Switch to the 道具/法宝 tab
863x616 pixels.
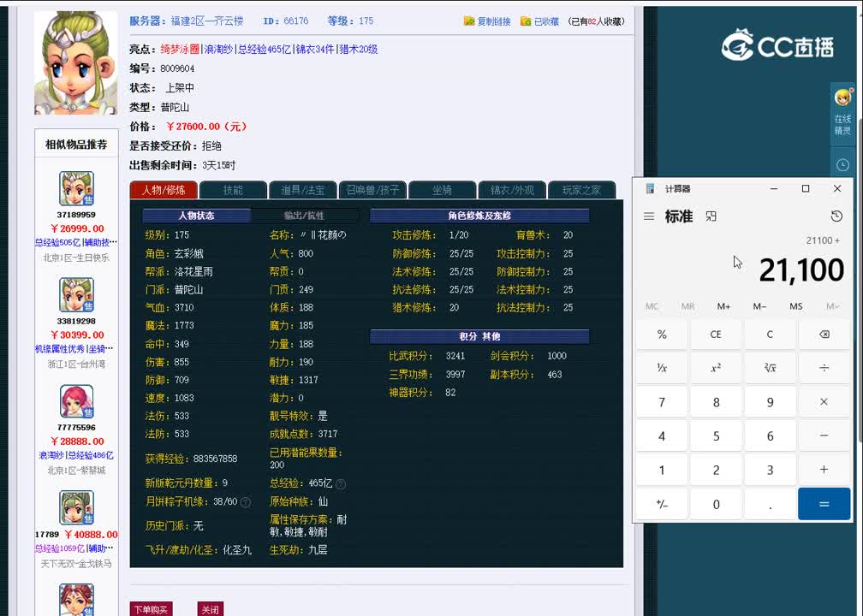click(303, 190)
